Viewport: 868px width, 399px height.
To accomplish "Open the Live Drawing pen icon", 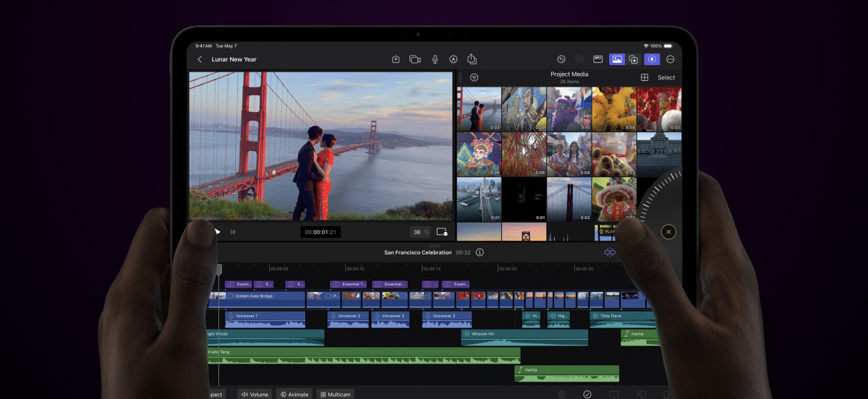I will [454, 59].
